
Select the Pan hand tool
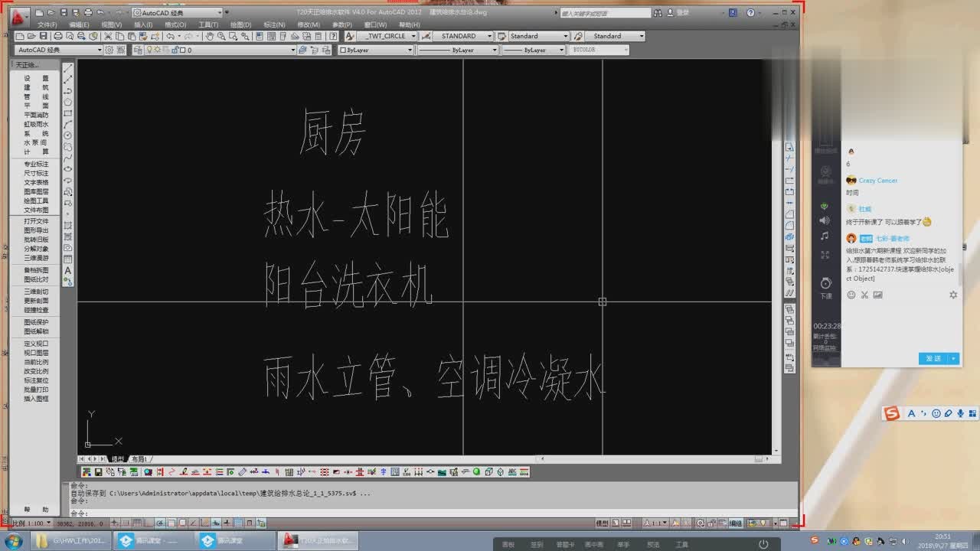click(x=211, y=36)
